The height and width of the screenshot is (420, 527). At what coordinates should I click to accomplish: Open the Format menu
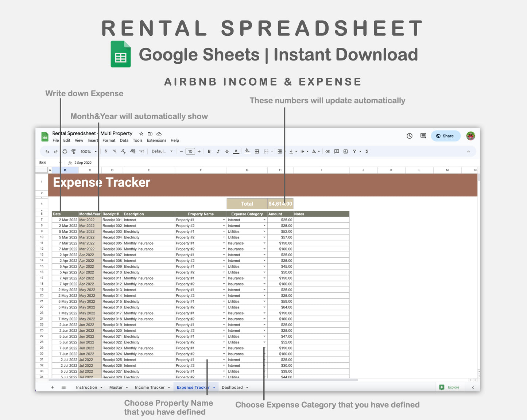pos(109,140)
